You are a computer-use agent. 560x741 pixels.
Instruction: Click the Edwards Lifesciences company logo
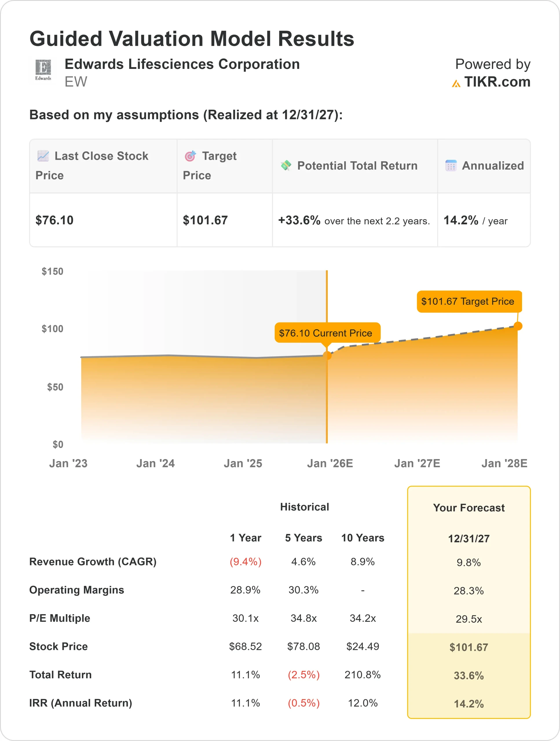[x=43, y=70]
